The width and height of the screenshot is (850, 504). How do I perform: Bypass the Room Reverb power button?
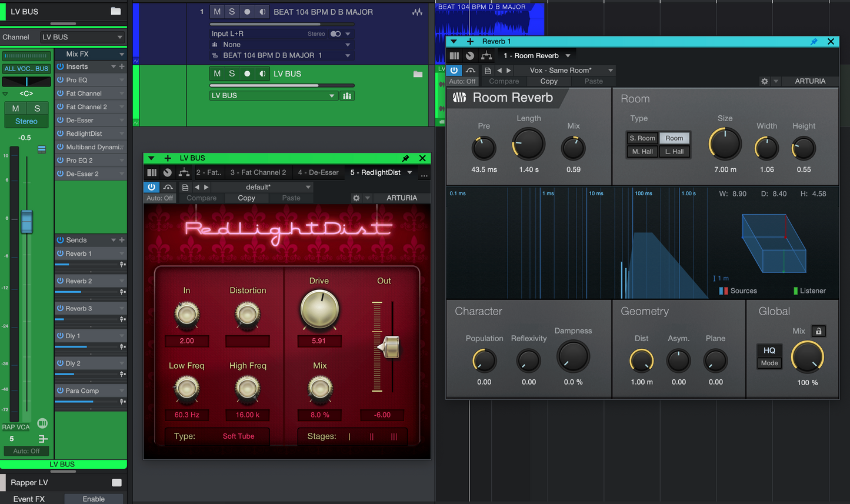[x=454, y=71]
